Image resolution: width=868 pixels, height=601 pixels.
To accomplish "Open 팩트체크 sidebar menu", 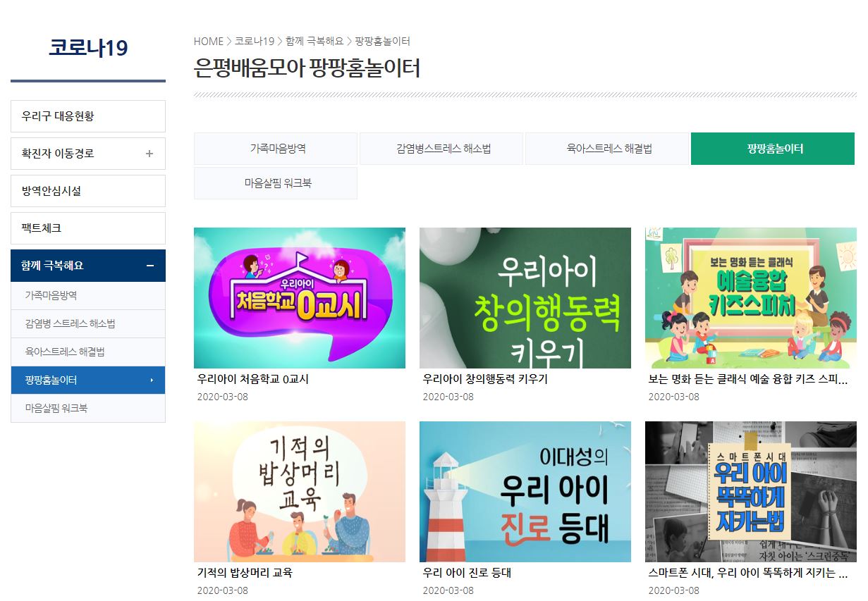I will click(x=88, y=228).
